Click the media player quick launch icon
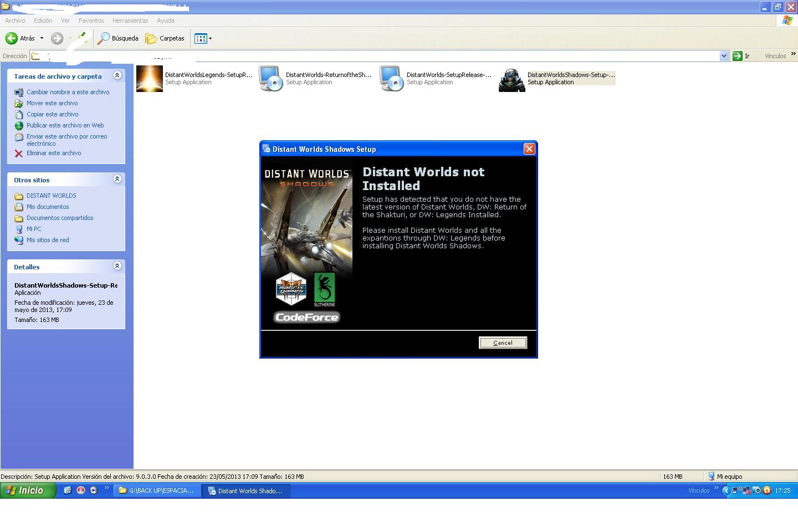This screenshot has height=532, width=798. point(94,490)
